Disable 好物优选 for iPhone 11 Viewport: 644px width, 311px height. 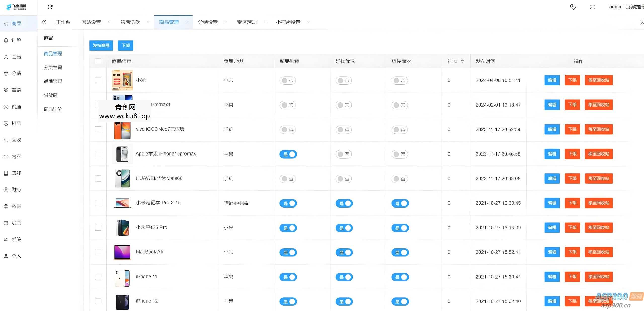tap(344, 277)
